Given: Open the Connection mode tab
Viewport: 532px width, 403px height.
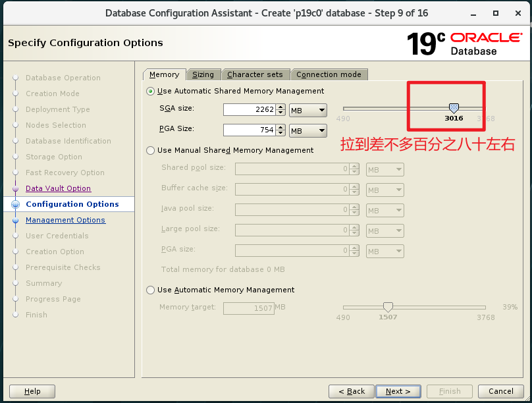Looking at the screenshot, I should point(329,74).
